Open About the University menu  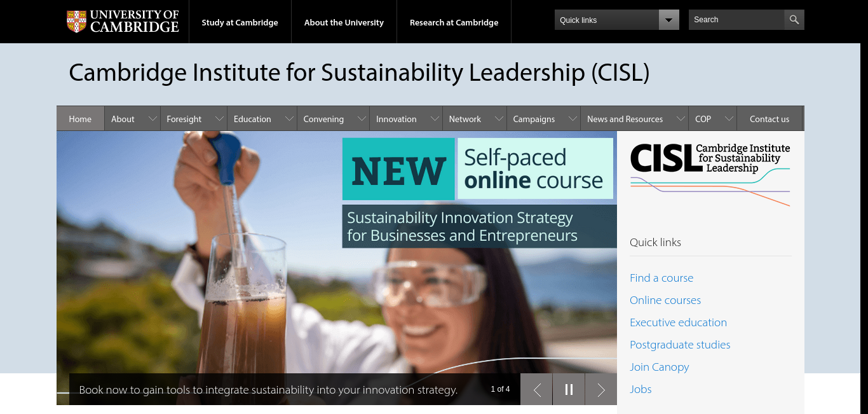coord(344,22)
